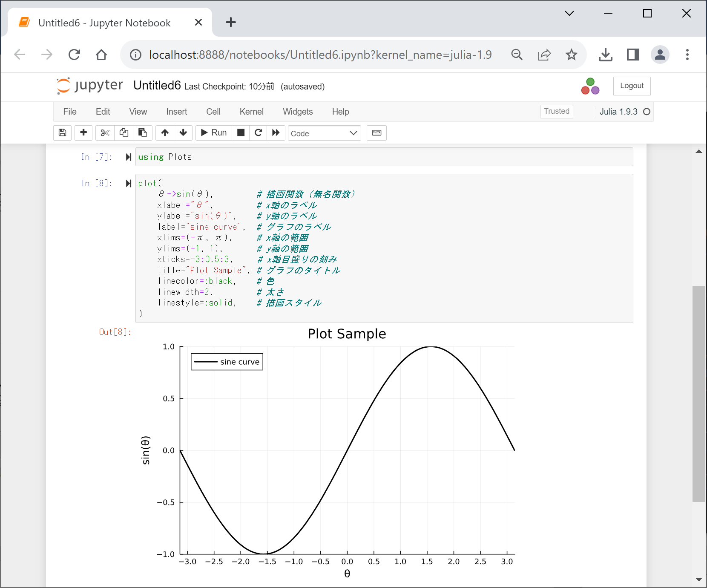Click the Trusted notebook button
Viewport: 707px width, 588px height.
pyautogui.click(x=557, y=111)
